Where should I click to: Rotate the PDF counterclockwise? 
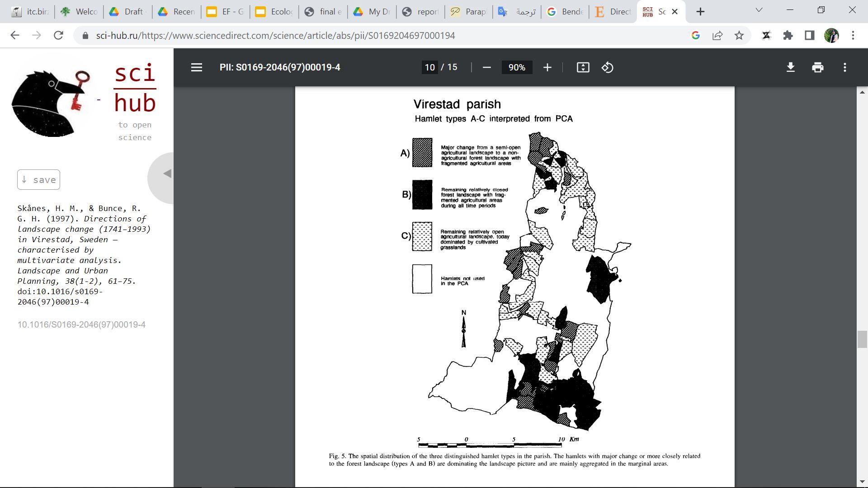pyautogui.click(x=607, y=67)
